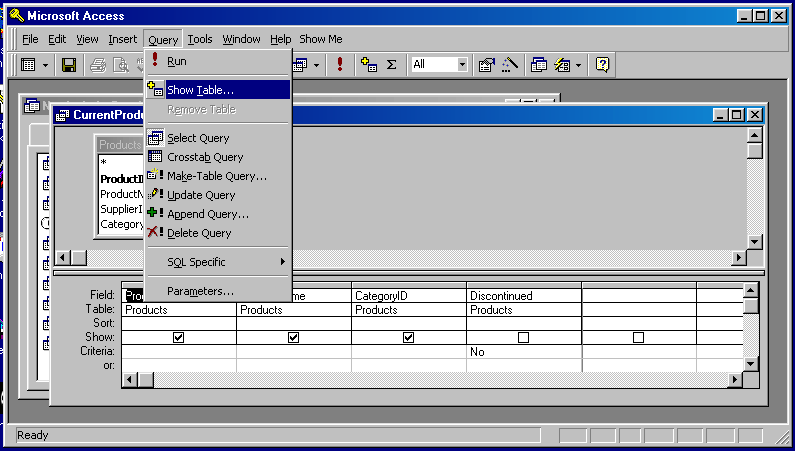Choose Make-Table Query... in the menu
This screenshot has width=795, height=451.
tap(218, 176)
